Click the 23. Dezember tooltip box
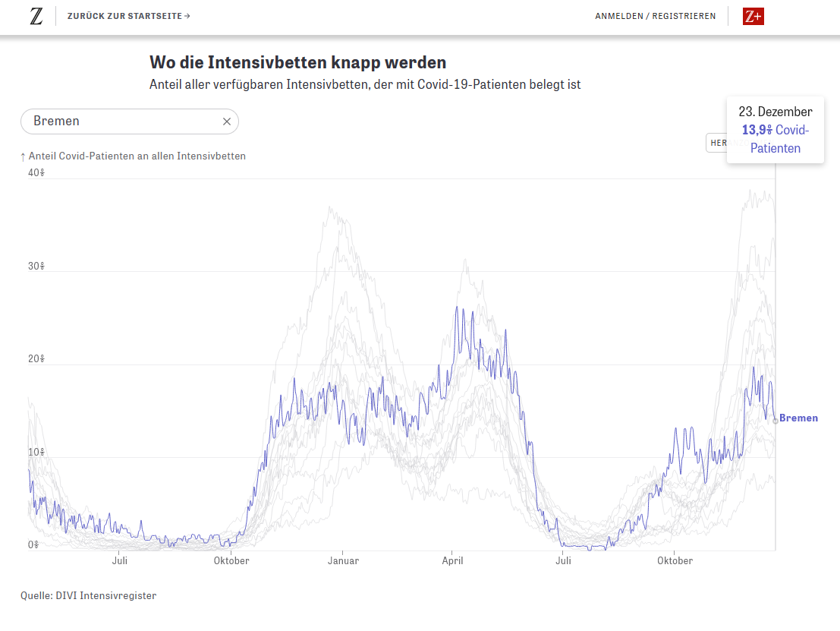 (x=775, y=129)
